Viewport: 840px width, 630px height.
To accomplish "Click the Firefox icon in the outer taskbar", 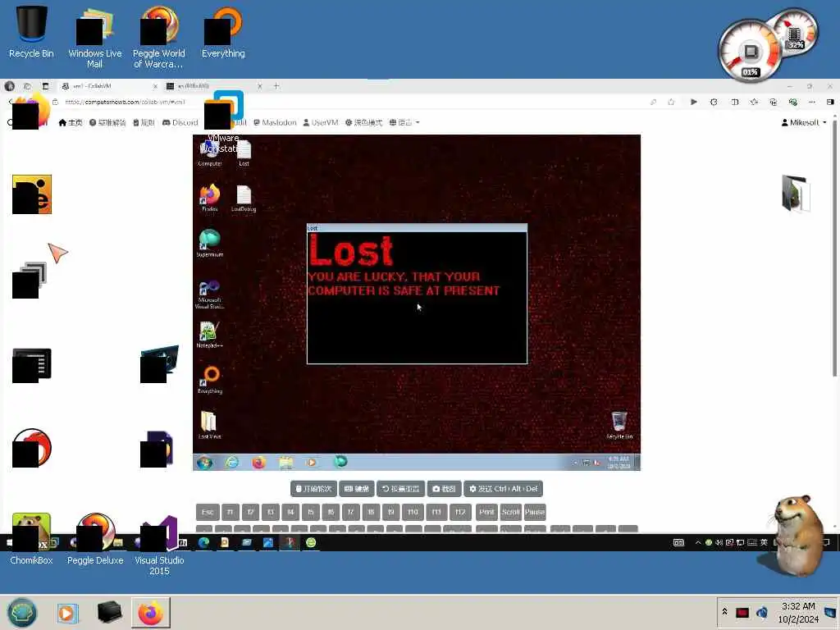I will (x=151, y=612).
